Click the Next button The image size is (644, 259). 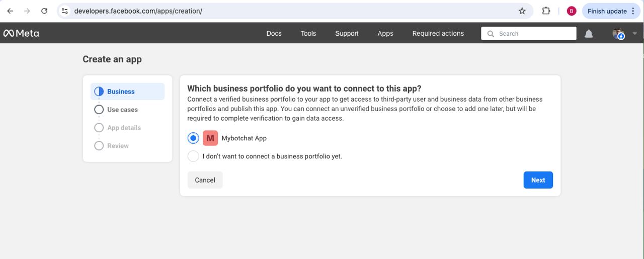point(538,180)
